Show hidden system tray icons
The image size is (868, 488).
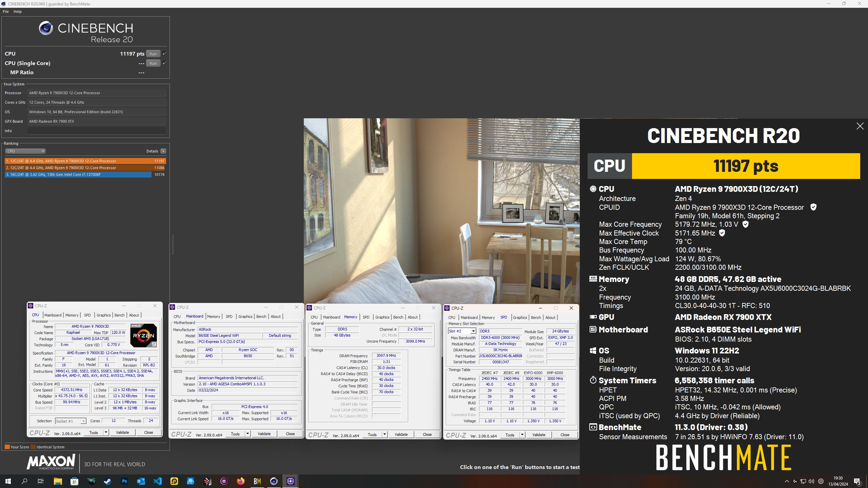(x=787, y=481)
